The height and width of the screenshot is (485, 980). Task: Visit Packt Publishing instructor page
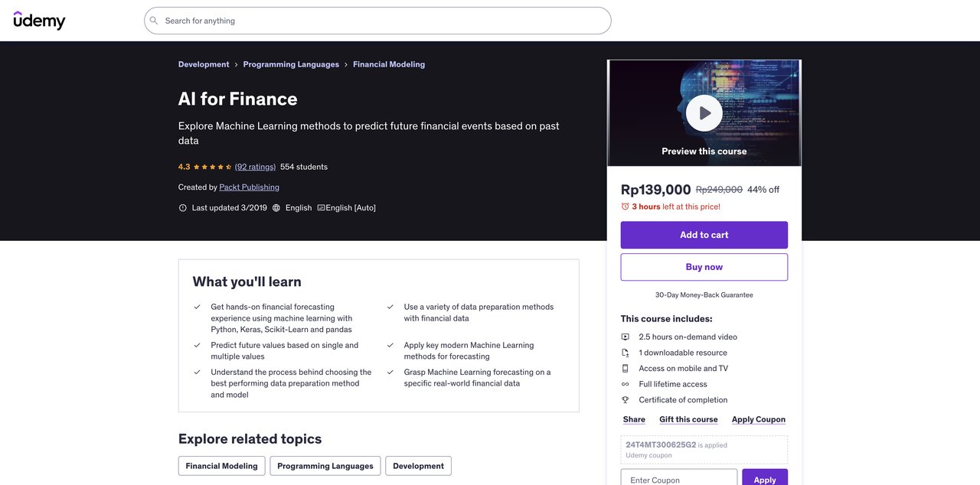(249, 187)
